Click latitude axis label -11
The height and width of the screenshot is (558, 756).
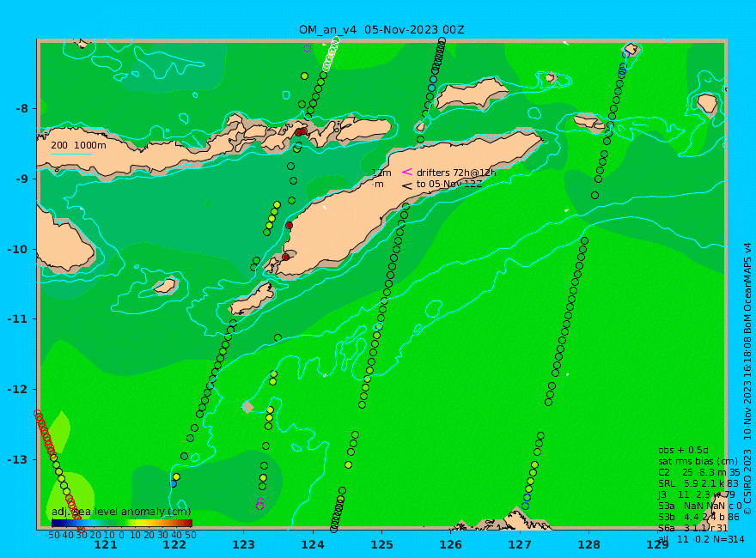tap(18, 319)
